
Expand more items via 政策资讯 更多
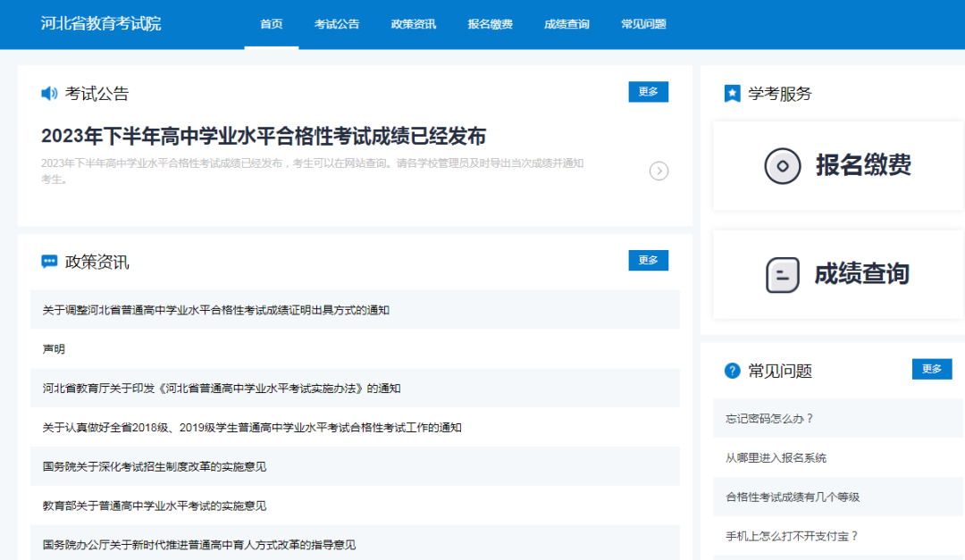pyautogui.click(x=648, y=260)
